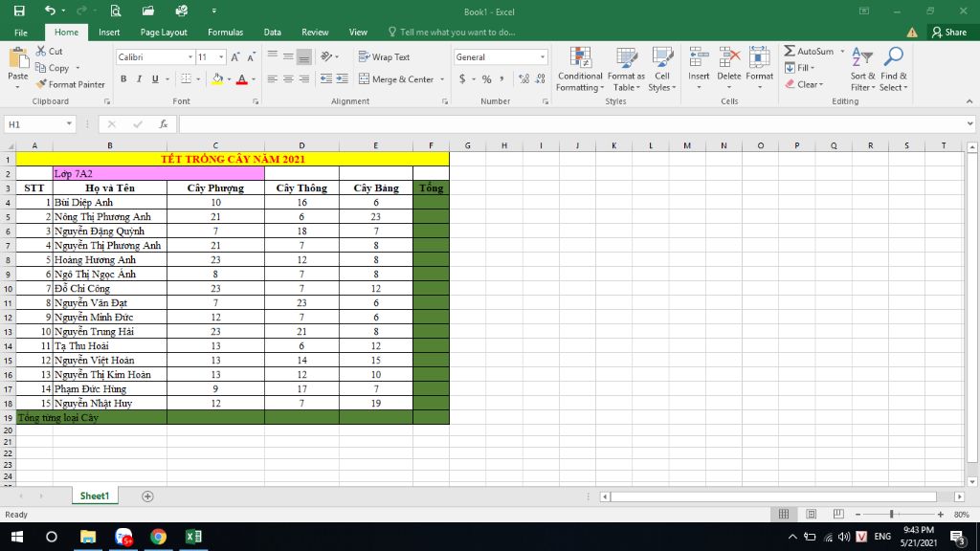This screenshot has width=980, height=551.
Task: Decrease decimal places
Action: pos(540,78)
